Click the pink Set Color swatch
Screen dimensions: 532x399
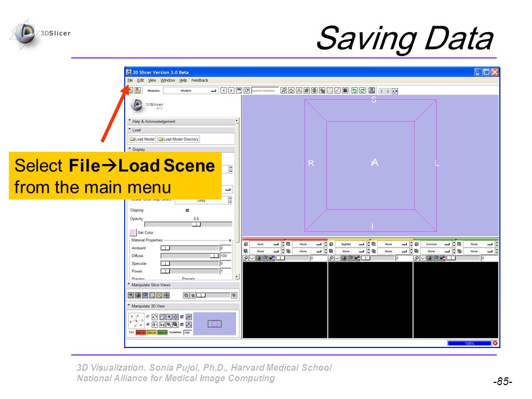tap(133, 232)
